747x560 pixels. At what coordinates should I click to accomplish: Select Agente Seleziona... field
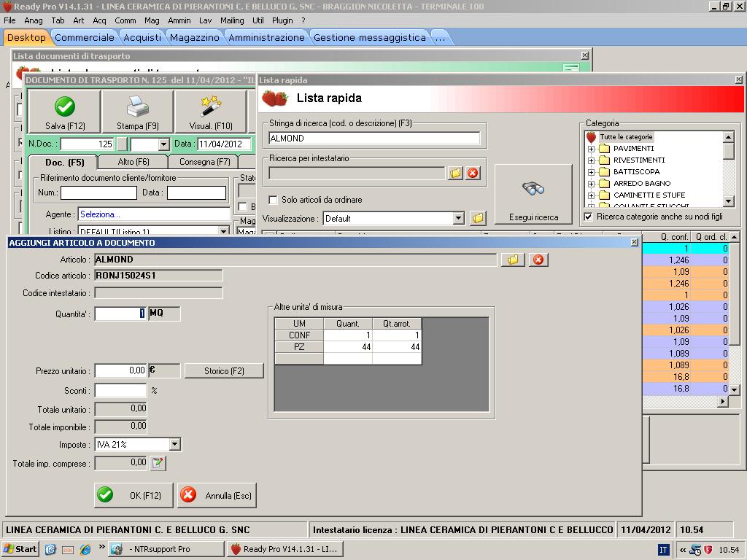pyautogui.click(x=154, y=214)
